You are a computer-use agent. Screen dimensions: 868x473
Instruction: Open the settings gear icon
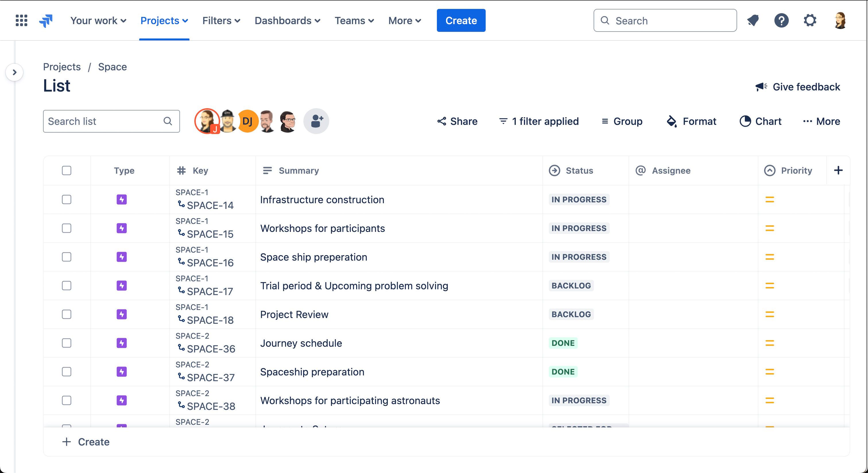click(x=810, y=21)
